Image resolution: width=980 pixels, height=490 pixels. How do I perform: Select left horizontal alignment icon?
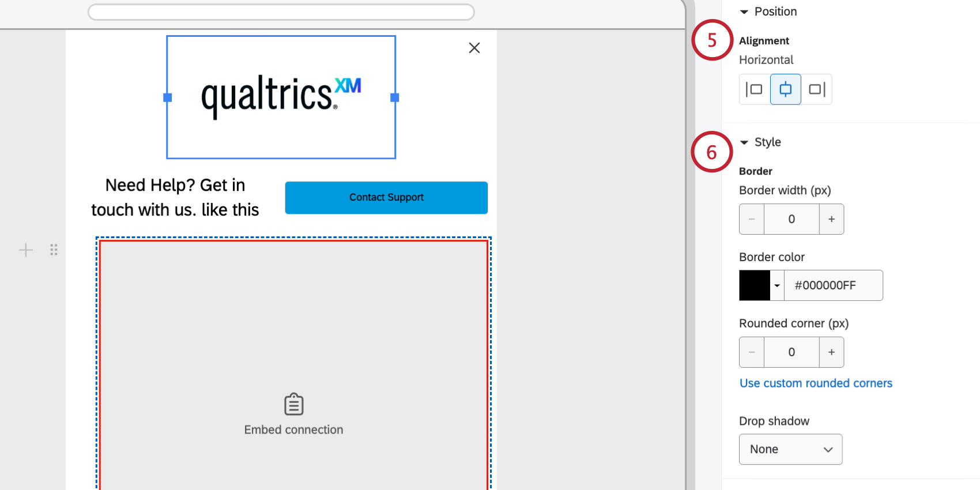point(755,89)
